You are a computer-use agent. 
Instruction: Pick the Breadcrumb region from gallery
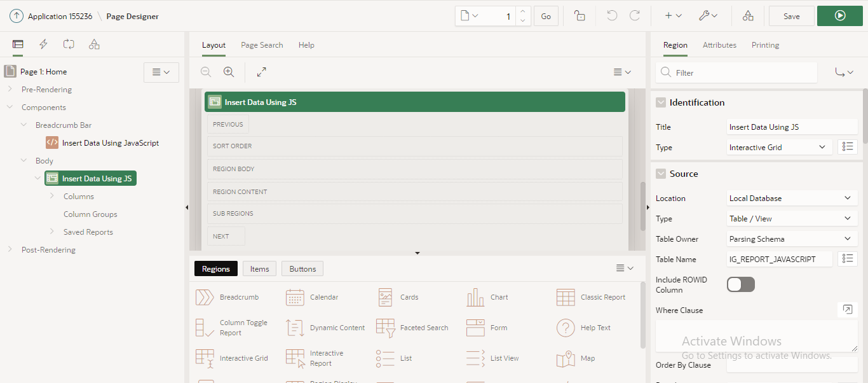pos(227,297)
